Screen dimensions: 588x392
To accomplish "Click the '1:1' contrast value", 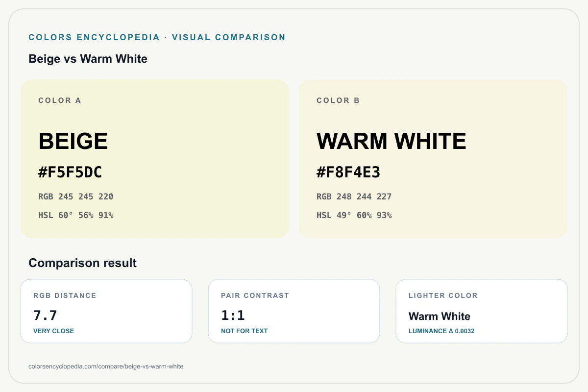I will coord(233,315).
